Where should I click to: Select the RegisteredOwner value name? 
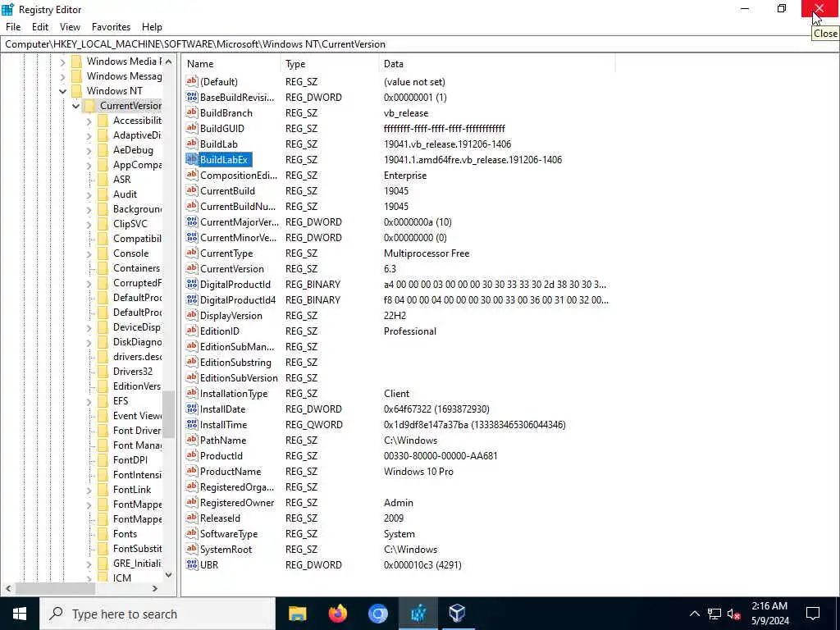[x=237, y=503]
